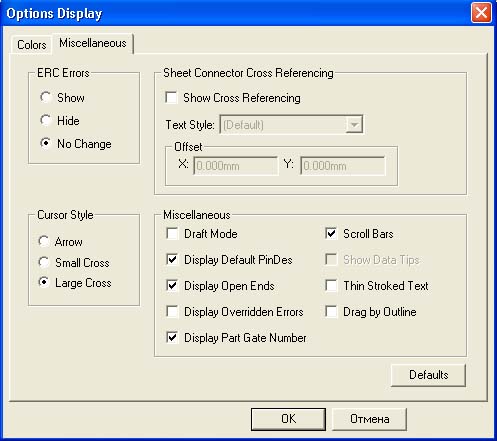Viewport: 497px width, 441px height.
Task: Set cursor style to Large Cross
Action: (x=44, y=282)
